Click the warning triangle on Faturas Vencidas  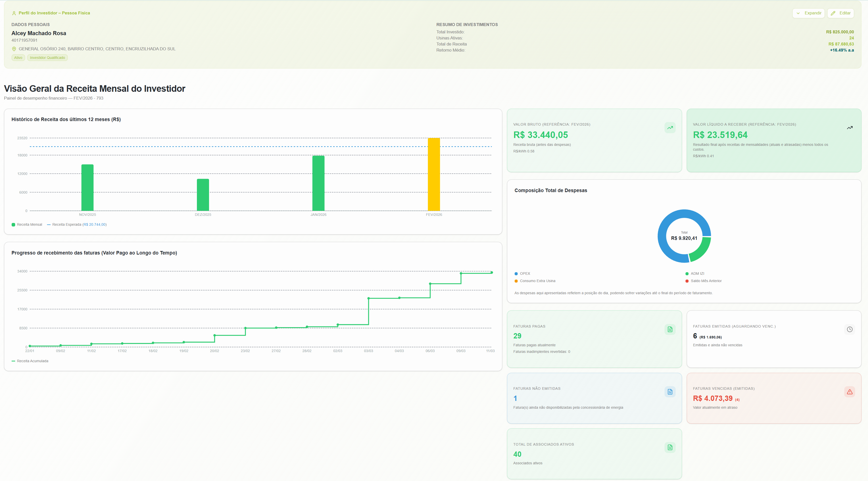click(850, 392)
